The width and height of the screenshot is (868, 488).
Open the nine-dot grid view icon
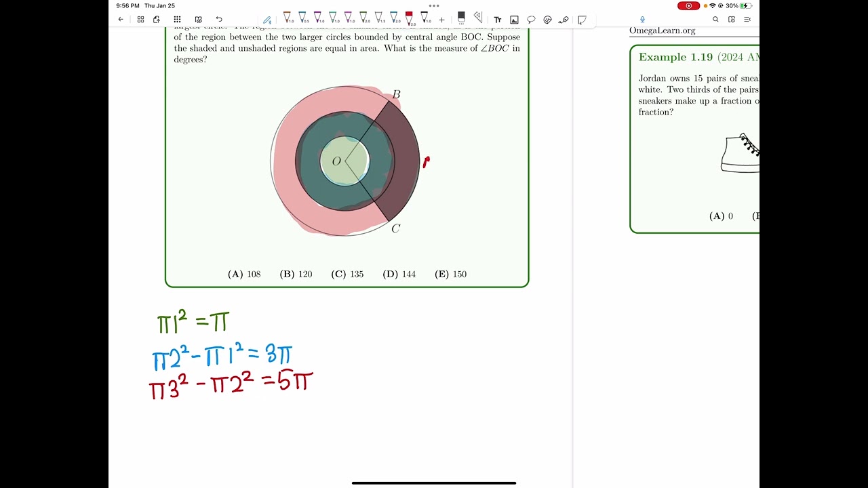177,20
